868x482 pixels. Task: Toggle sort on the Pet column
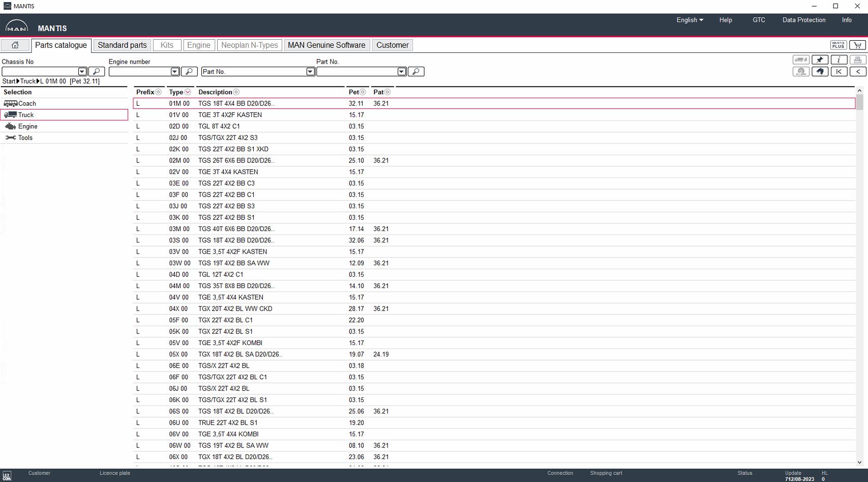(x=363, y=92)
